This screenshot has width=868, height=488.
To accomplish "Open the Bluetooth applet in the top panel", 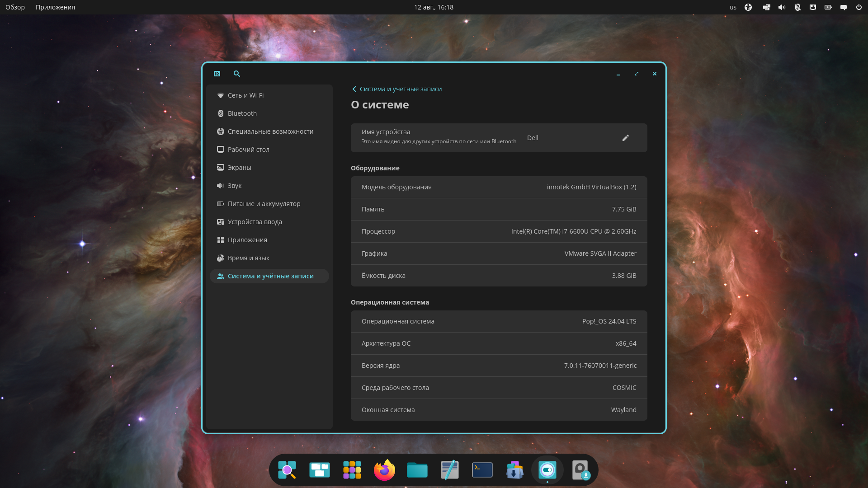I will [797, 7].
